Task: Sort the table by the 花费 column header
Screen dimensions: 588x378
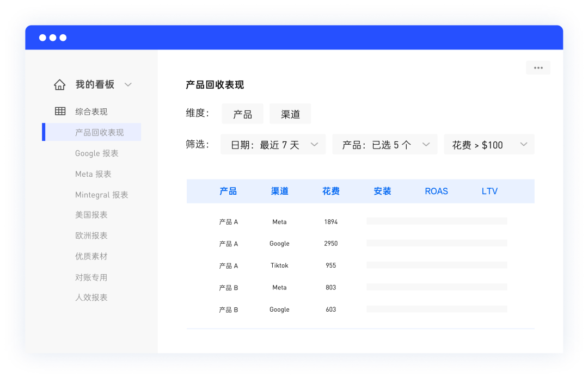Action: pos(330,191)
